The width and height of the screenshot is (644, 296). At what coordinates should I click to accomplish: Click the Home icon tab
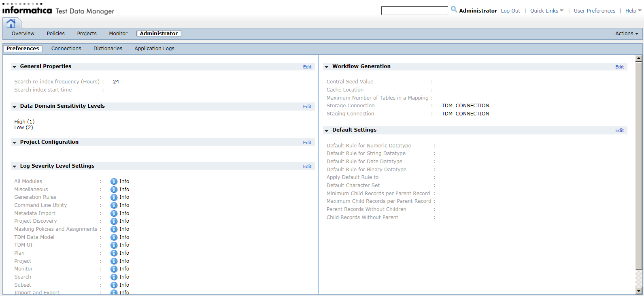click(11, 23)
